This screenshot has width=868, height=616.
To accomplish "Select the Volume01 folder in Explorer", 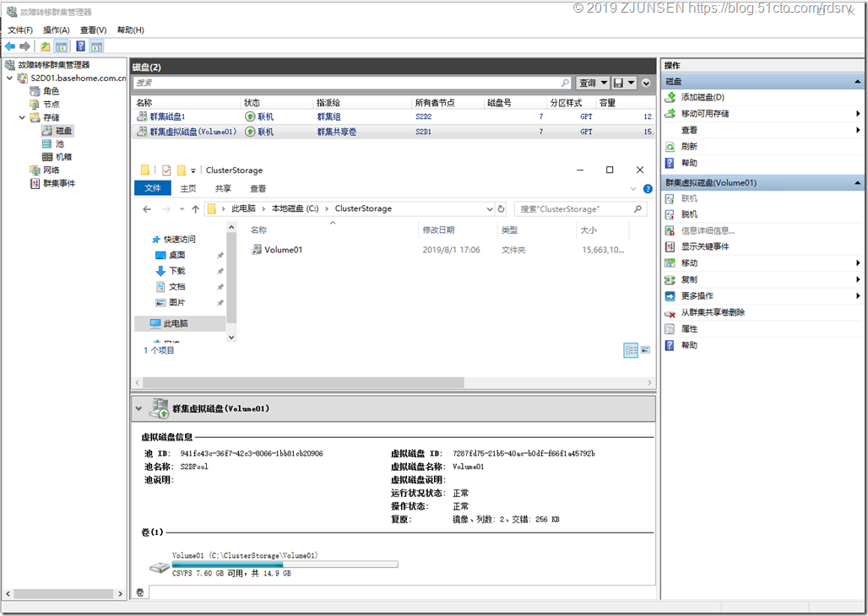I will tap(277, 250).
